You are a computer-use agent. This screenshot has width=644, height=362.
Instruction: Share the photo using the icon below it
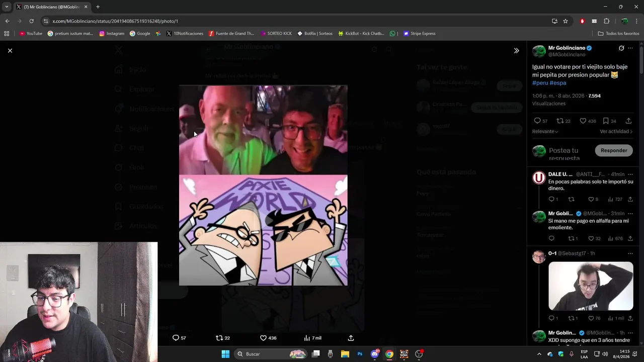tap(351, 338)
